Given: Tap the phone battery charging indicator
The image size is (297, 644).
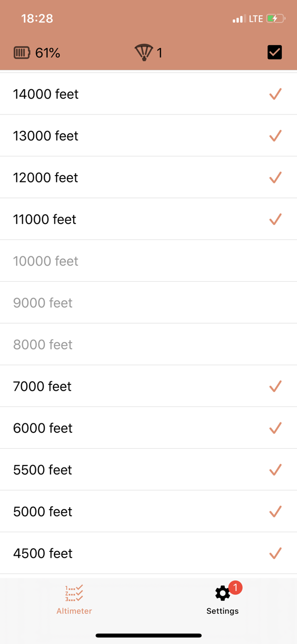Looking at the screenshot, I should click(x=276, y=19).
